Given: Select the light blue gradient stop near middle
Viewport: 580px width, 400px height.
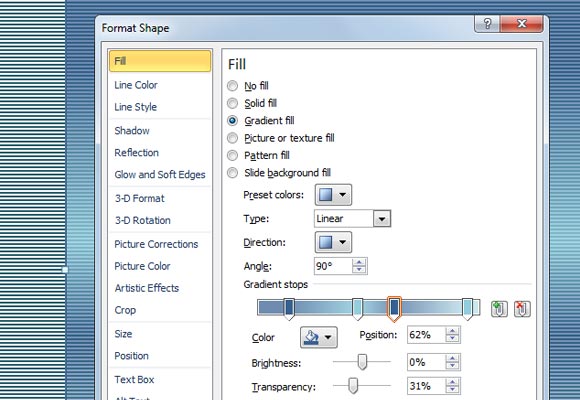Looking at the screenshot, I should (357, 309).
